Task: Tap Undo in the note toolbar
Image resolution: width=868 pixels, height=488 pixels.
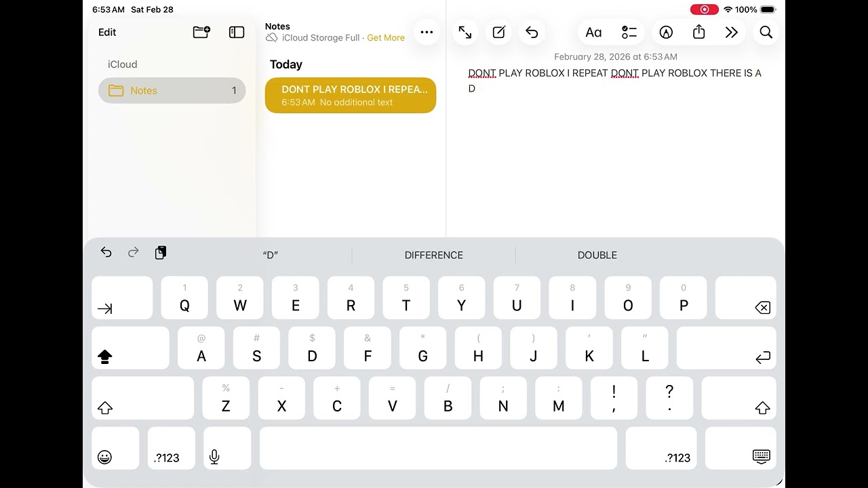Action: [532, 32]
